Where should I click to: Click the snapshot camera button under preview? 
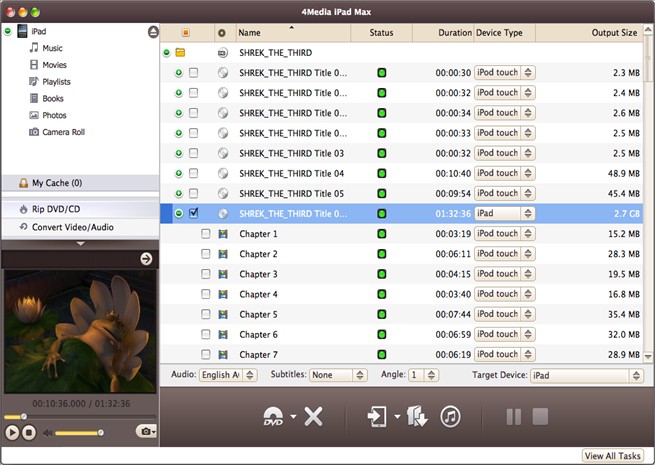(146, 431)
